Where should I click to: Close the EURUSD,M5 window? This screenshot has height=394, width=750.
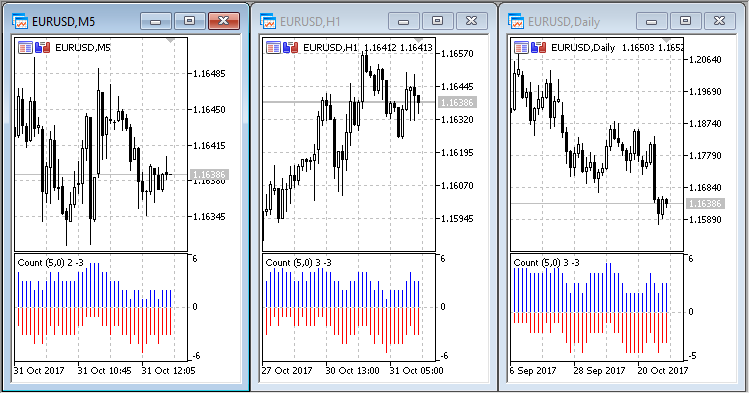tap(223, 21)
